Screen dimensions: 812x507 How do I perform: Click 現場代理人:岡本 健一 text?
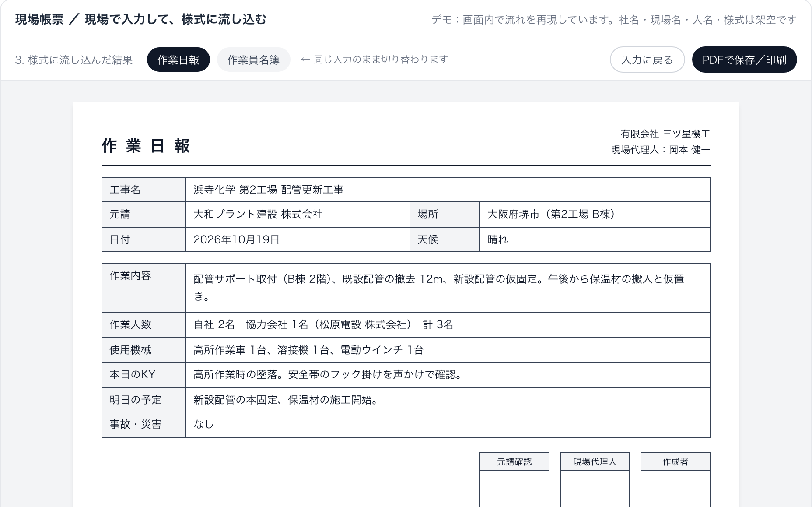click(661, 150)
